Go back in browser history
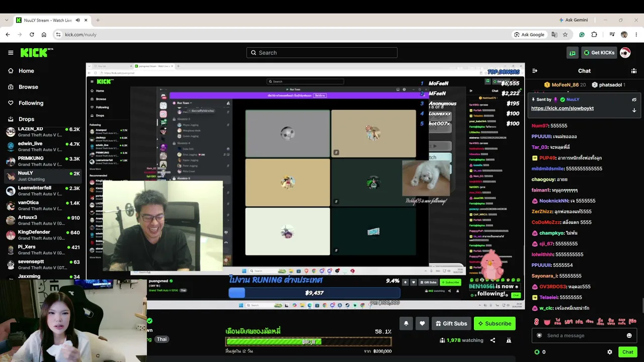This screenshot has width=644, height=362. pyautogui.click(x=8, y=35)
